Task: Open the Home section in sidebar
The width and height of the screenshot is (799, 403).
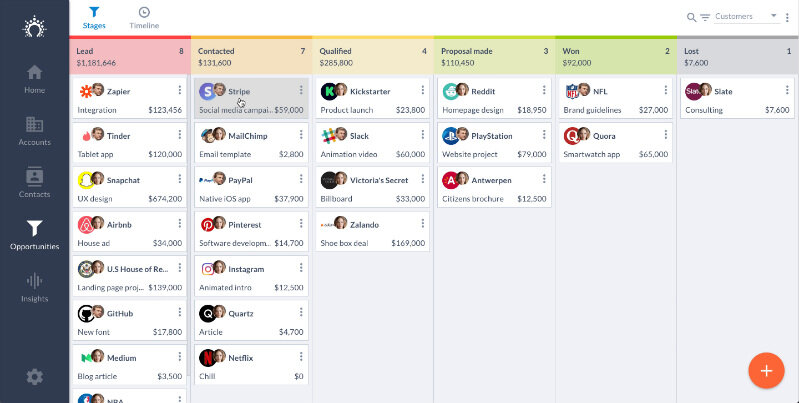Action: 34,78
